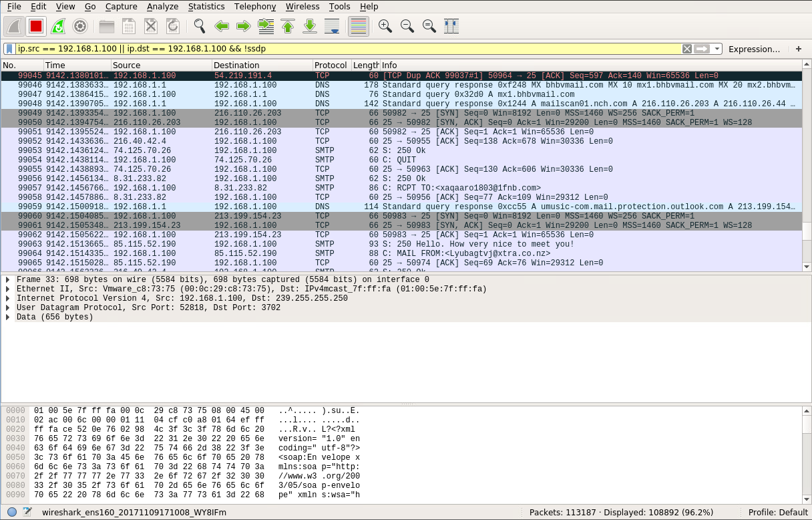Viewport: 812px width, 520px height.
Task: Select packet 99049 SYN to 216.110.26.203
Action: pyautogui.click(x=400, y=113)
